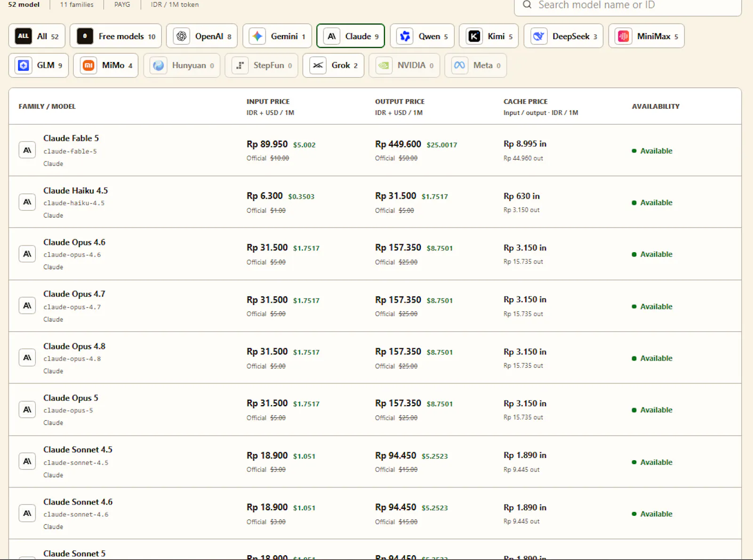Click the Gemini sparkle icon
This screenshot has height=560, width=753.
click(257, 36)
